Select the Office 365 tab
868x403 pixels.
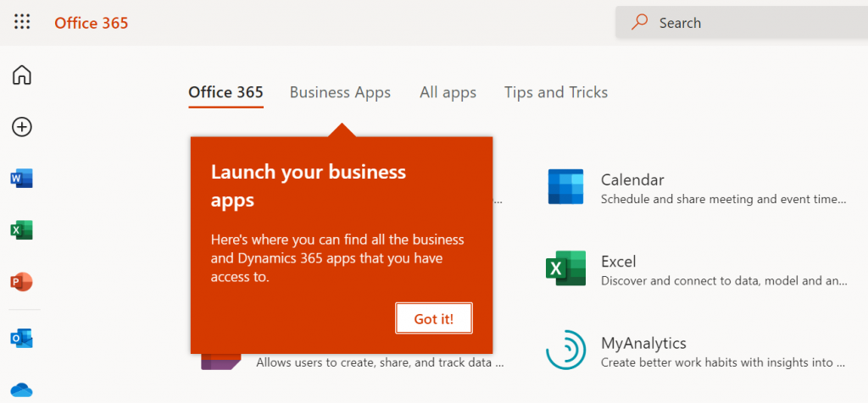tap(225, 92)
